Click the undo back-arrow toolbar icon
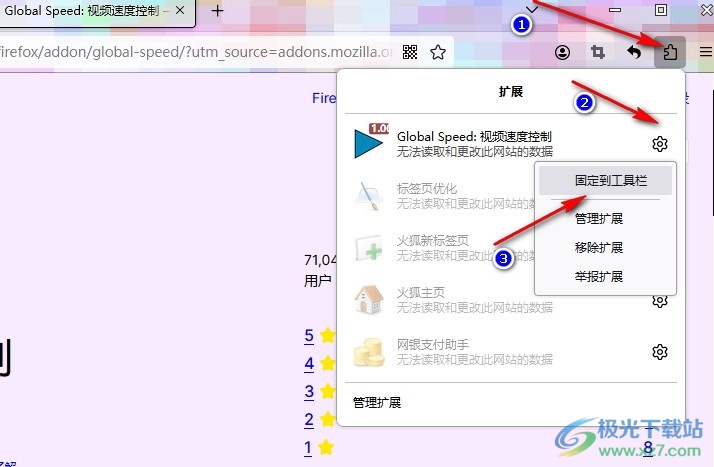The height and width of the screenshot is (467, 714). [x=634, y=52]
